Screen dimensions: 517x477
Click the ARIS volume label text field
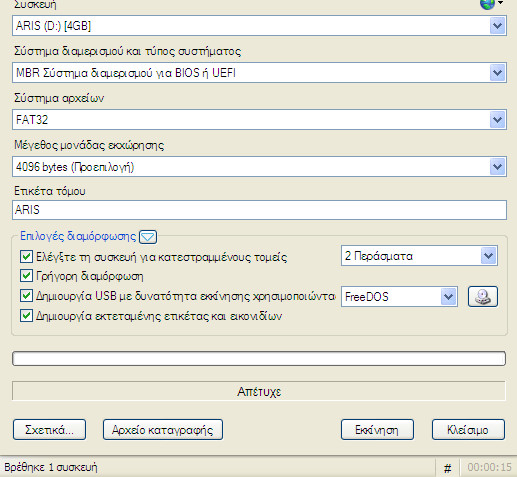pos(259,210)
